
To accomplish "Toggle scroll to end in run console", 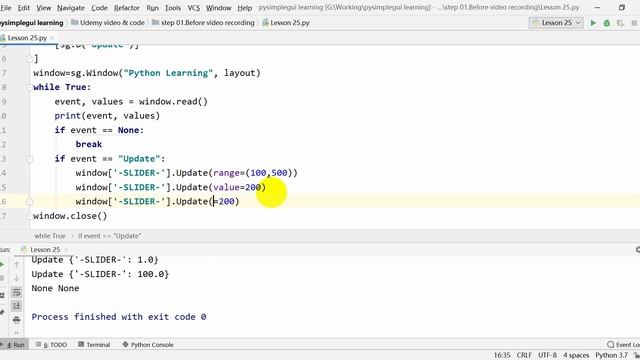I will [16, 306].
